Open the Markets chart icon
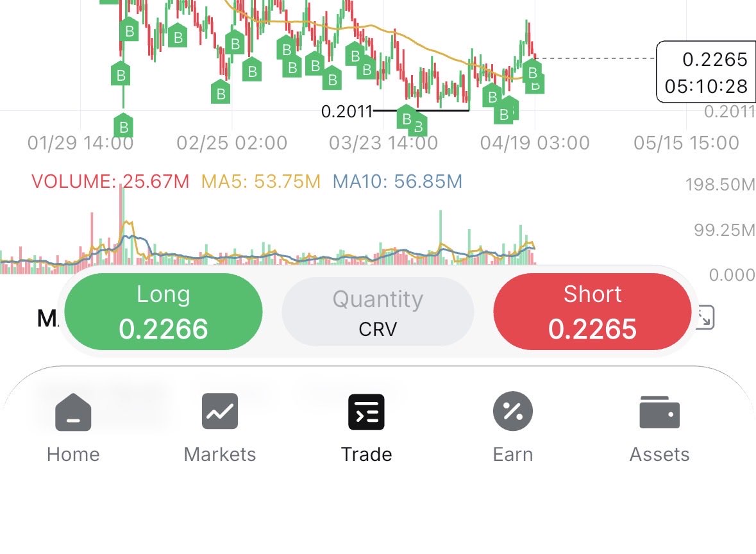756x554 pixels. click(x=220, y=411)
